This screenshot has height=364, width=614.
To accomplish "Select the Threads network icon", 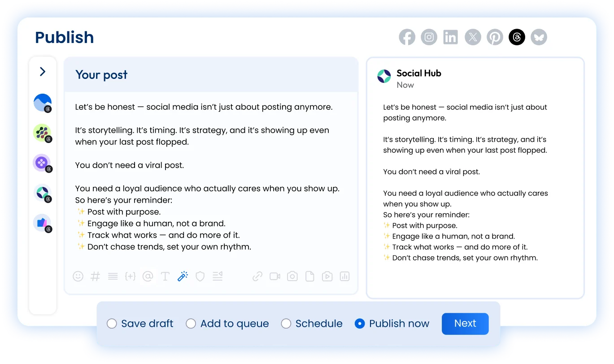I will 517,37.
